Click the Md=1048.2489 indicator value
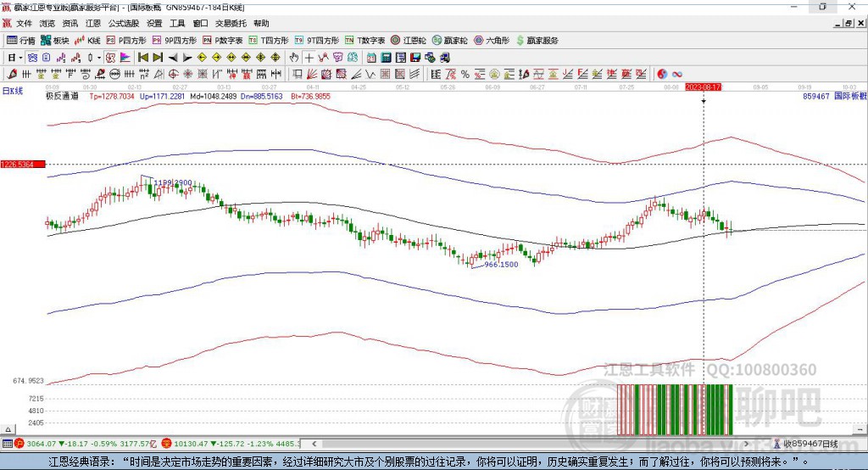 pos(213,97)
